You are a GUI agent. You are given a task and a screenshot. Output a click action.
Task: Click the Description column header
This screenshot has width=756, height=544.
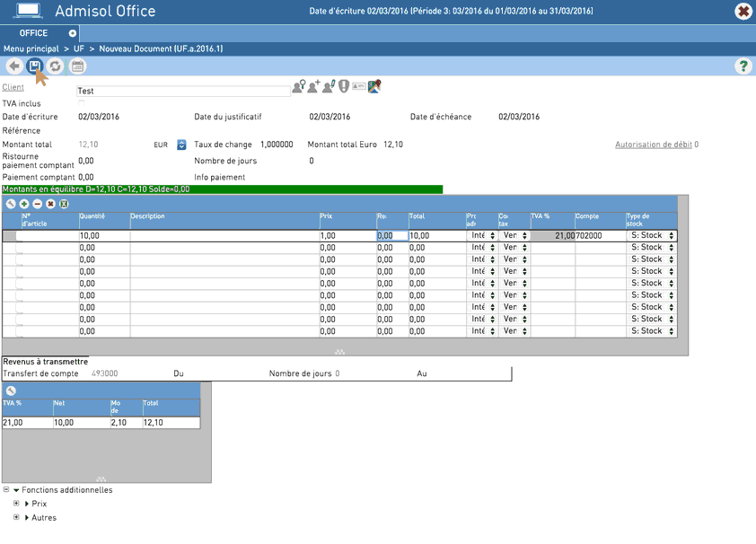224,220
